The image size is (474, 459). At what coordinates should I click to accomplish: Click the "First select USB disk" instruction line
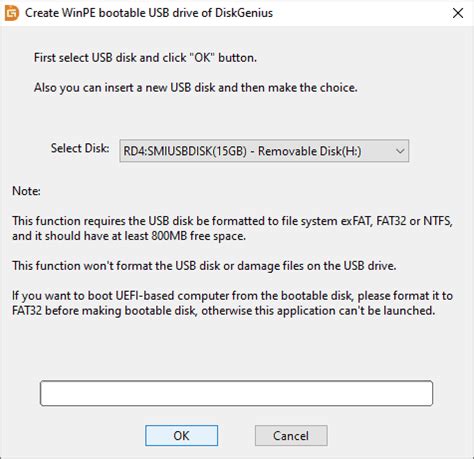tap(145, 58)
